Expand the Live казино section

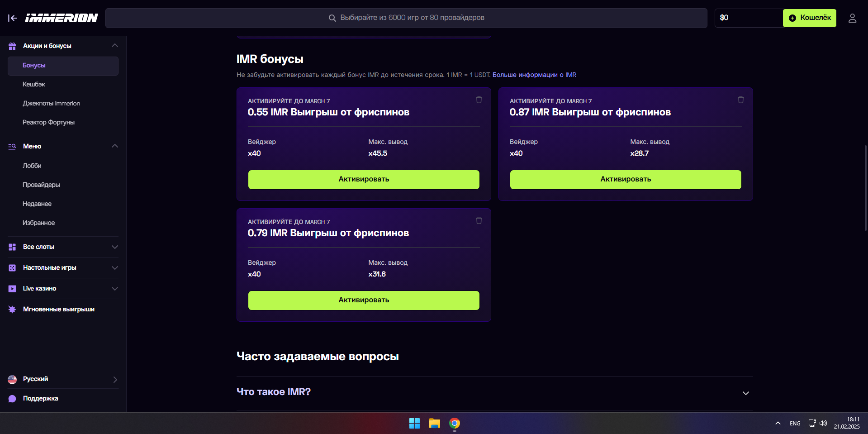click(114, 289)
